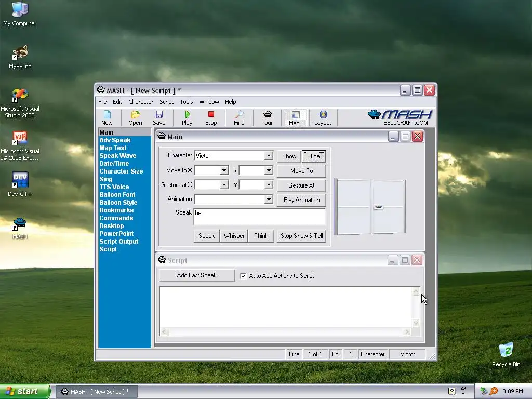Click the MASH Bellcraft.com logo
This screenshot has width=532, height=399.
[400, 117]
